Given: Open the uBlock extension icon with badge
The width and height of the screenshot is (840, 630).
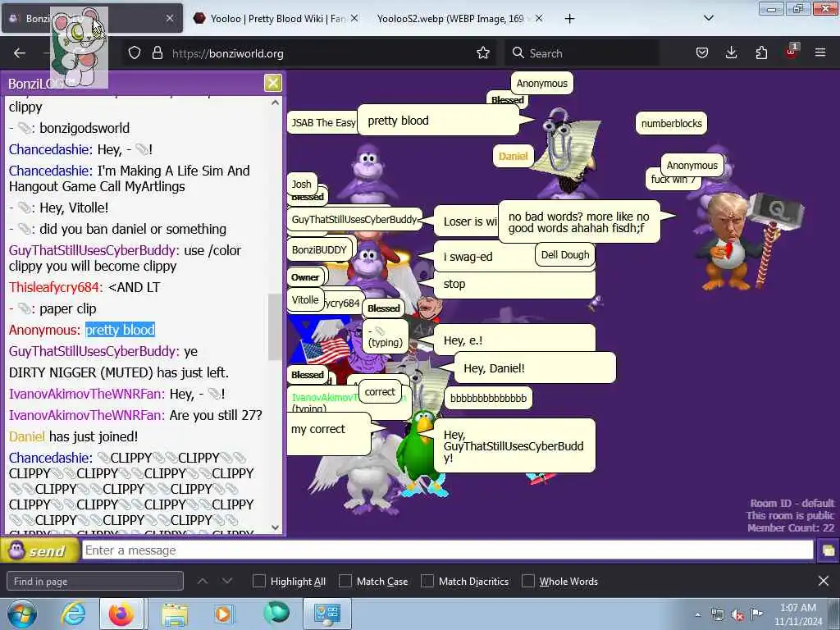Looking at the screenshot, I should tap(792, 52).
